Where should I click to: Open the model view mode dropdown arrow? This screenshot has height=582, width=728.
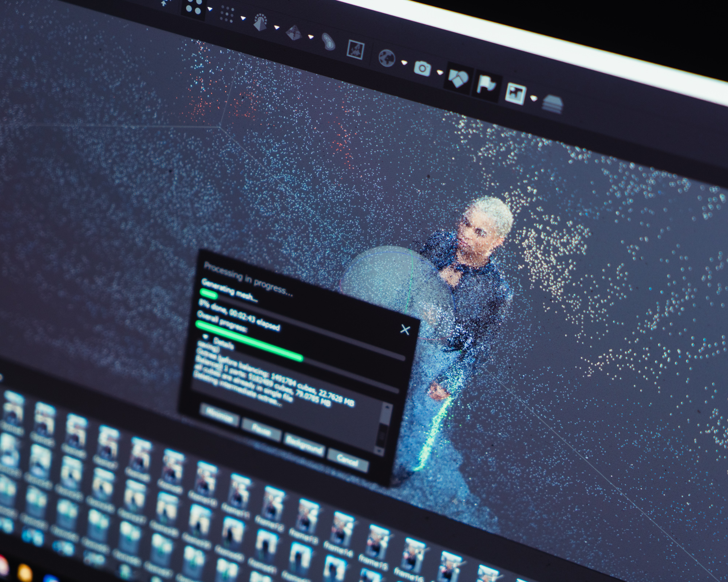[x=277, y=27]
